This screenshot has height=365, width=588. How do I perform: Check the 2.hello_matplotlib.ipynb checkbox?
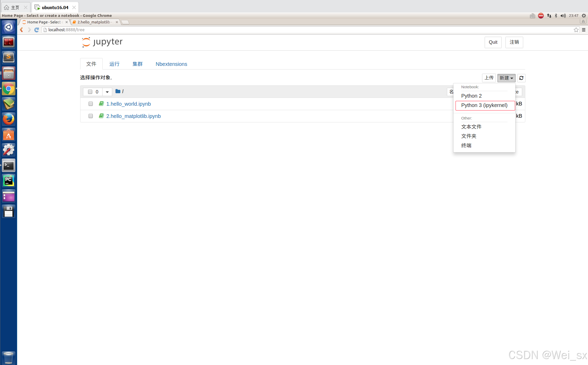[91, 116]
